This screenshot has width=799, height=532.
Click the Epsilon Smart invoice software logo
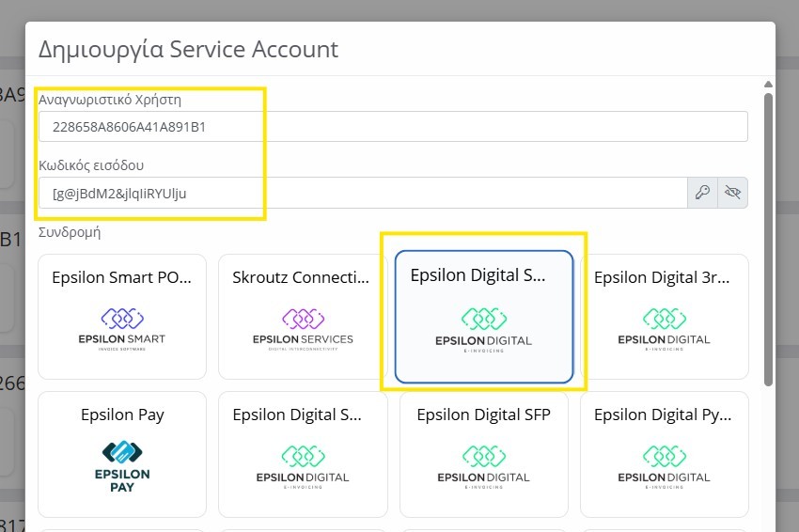tap(121, 325)
